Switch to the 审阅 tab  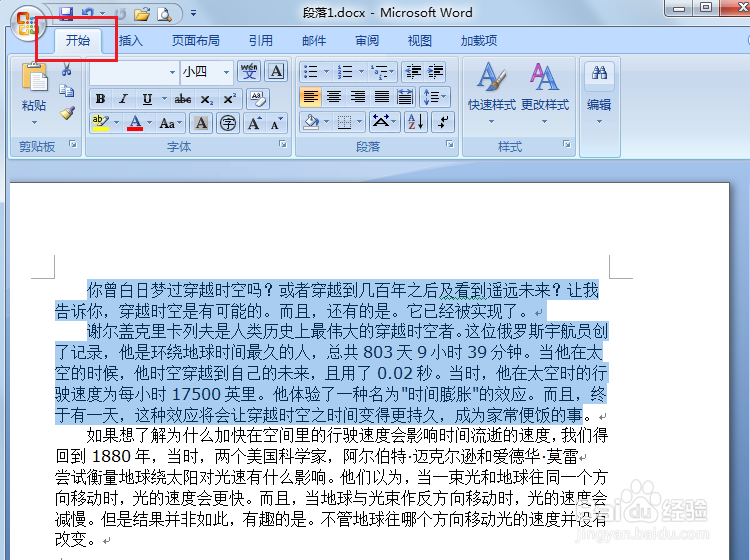(x=367, y=41)
